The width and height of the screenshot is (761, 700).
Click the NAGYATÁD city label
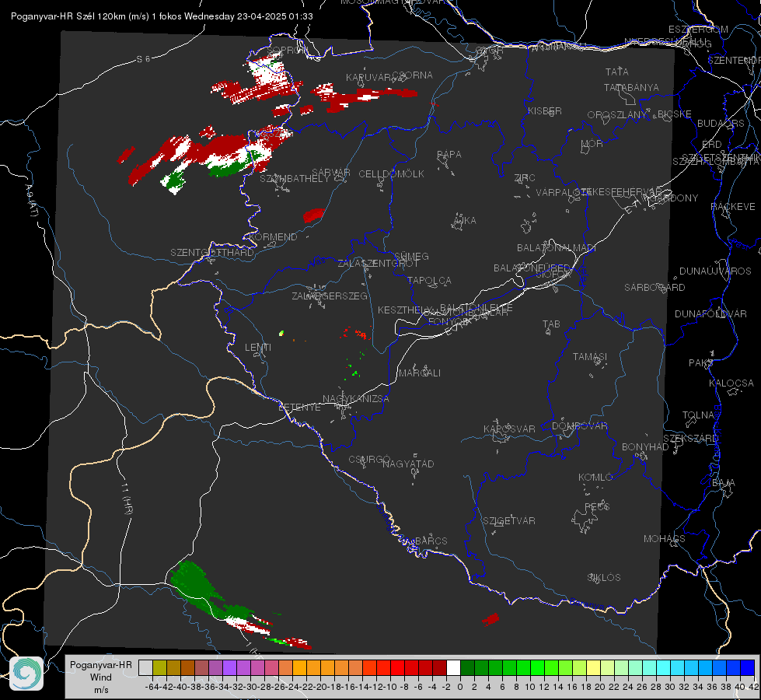(x=408, y=464)
